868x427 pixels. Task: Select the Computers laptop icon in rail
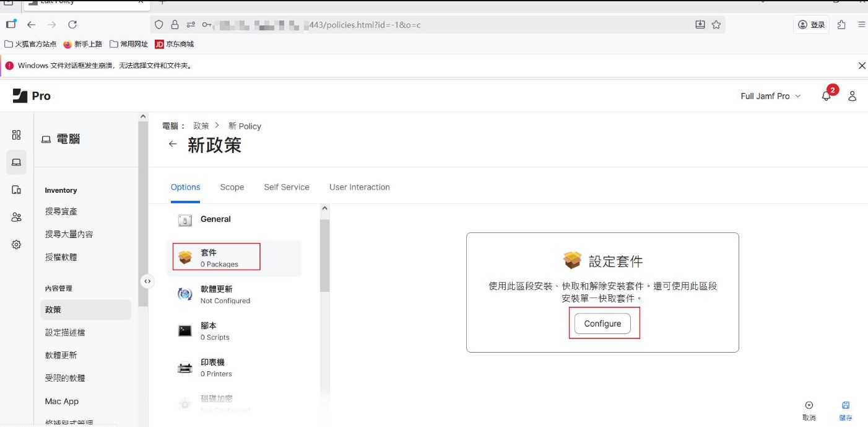17,162
